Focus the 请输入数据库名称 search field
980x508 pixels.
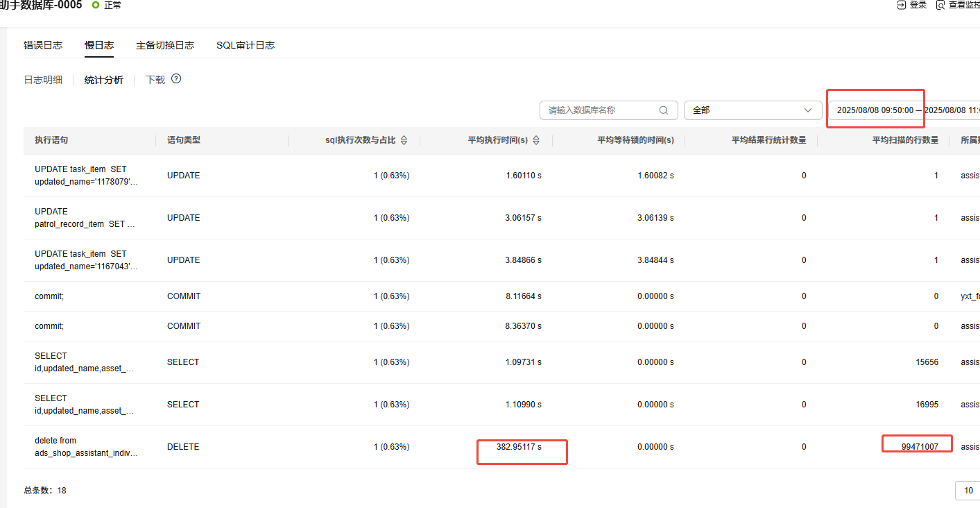point(608,110)
